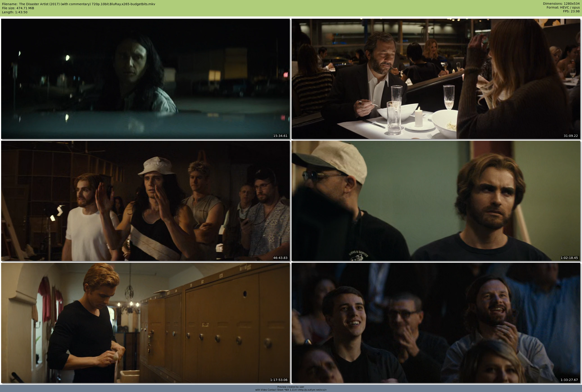Open the thumbnail timestamped 1:02:18.45
This screenshot has width=582, height=392.
click(436, 201)
